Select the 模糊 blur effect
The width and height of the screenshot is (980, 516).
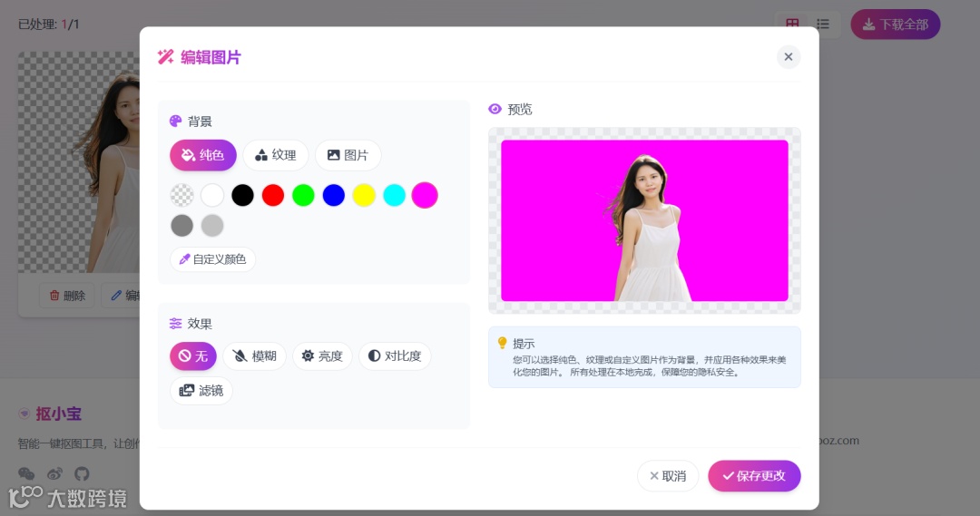click(x=254, y=356)
